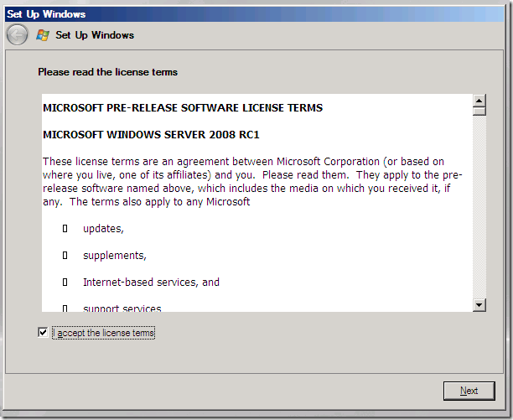Click the 'Set Up Windows' title bar
This screenshot has width=513, height=420.
251,13
